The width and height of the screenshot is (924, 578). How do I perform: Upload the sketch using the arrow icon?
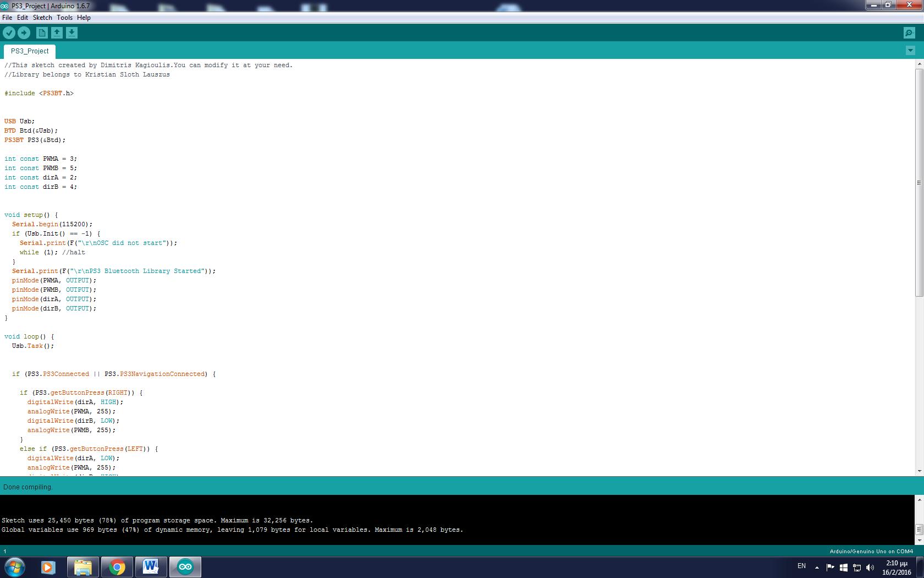click(24, 32)
